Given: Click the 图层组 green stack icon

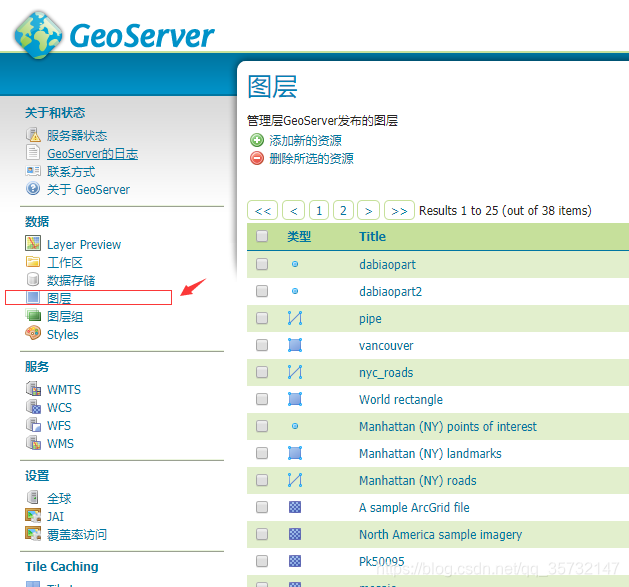Looking at the screenshot, I should click(33, 315).
